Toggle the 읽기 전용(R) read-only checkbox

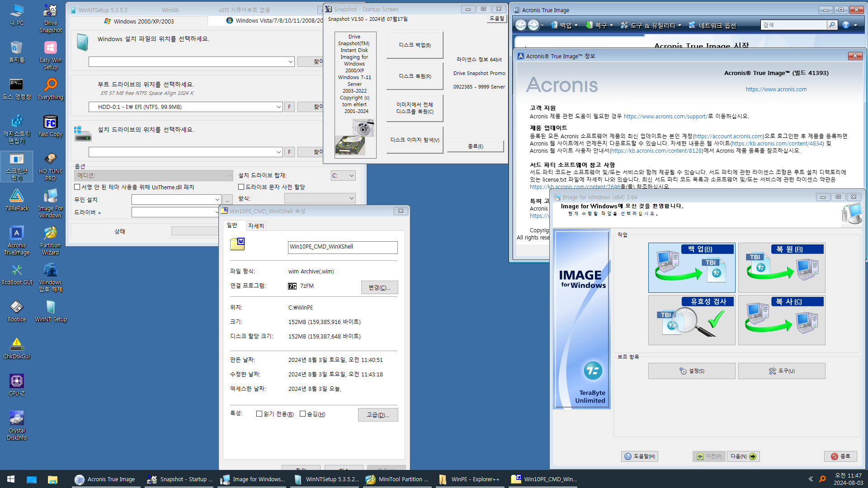259,414
